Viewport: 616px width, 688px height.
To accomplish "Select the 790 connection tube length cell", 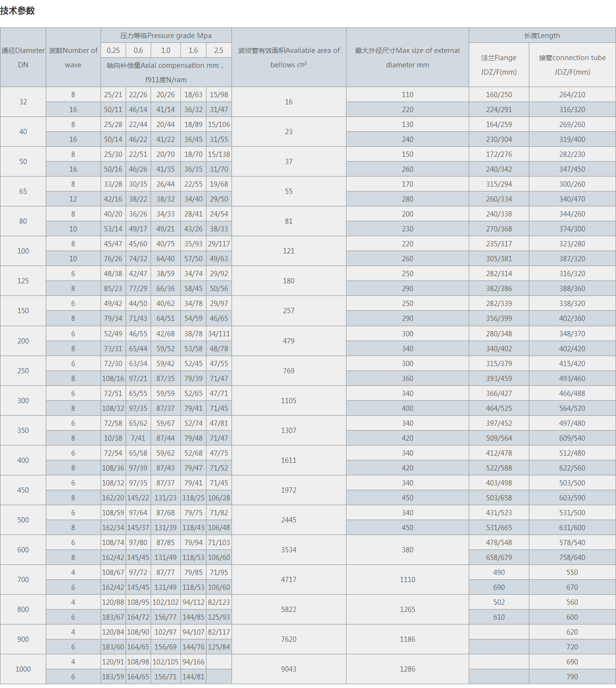I will coord(572,677).
